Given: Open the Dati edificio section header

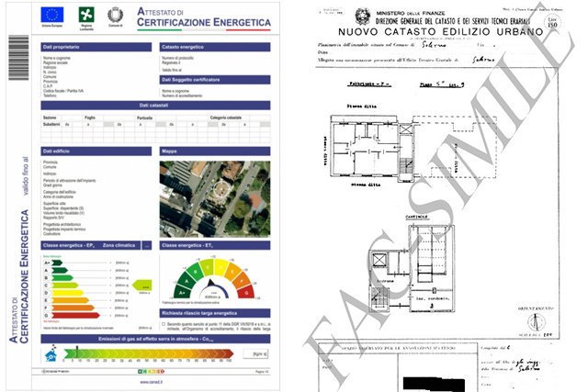Looking at the screenshot, I should [x=96, y=151].
